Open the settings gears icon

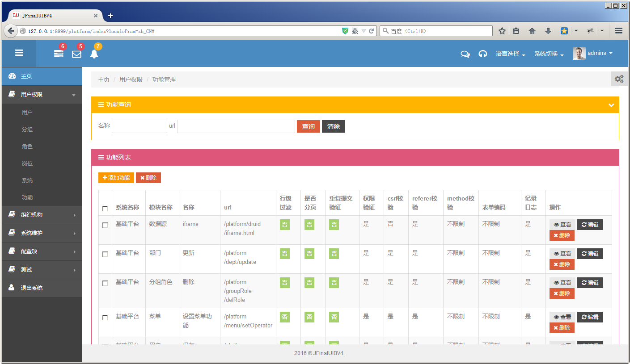pyautogui.click(x=619, y=79)
